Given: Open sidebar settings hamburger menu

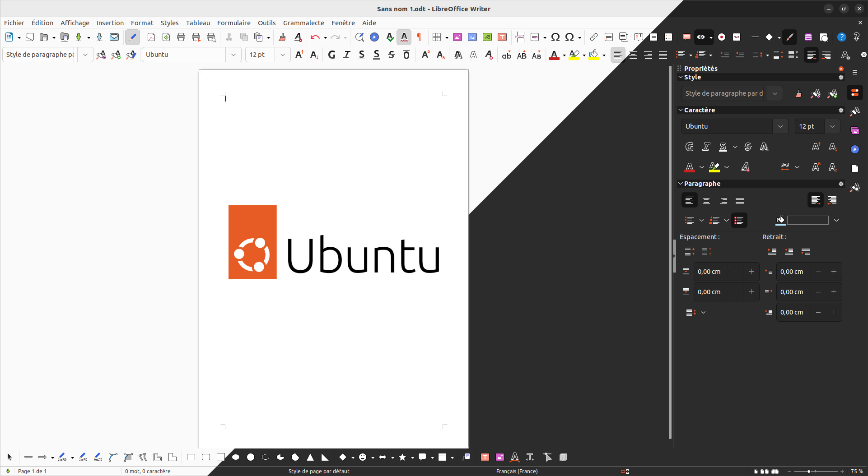Looking at the screenshot, I should (x=855, y=72).
